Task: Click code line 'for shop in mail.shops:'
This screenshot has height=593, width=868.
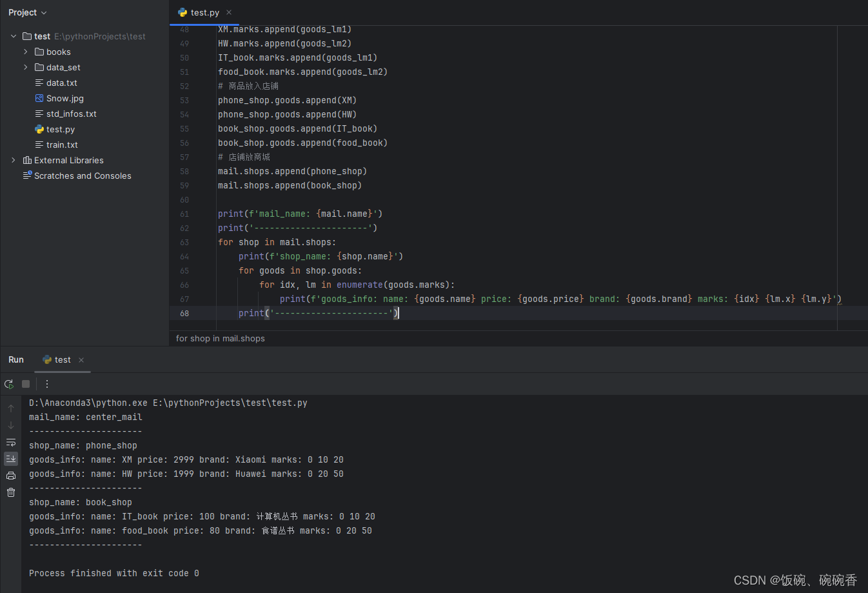Action: [277, 242]
